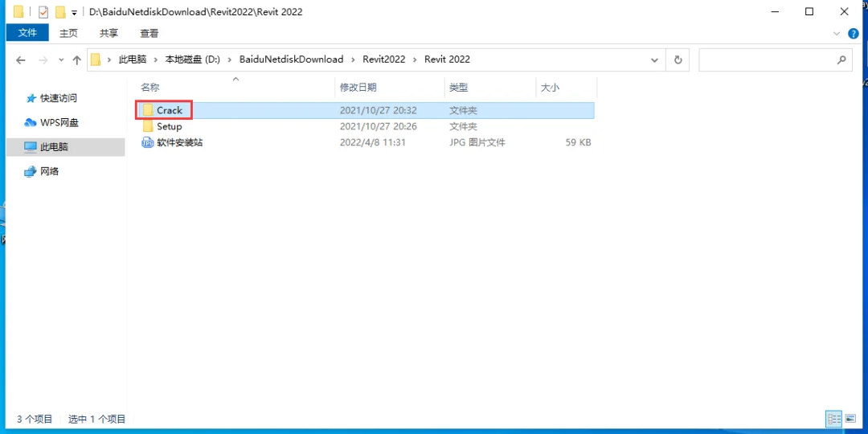Expand recent locations dropdown arrow
This screenshot has height=434, width=868.
click(x=61, y=59)
